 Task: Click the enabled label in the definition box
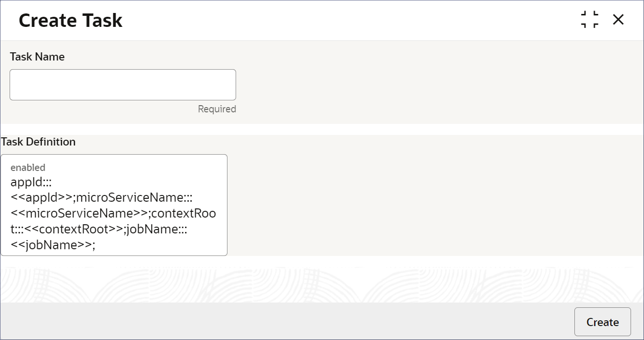(28, 168)
